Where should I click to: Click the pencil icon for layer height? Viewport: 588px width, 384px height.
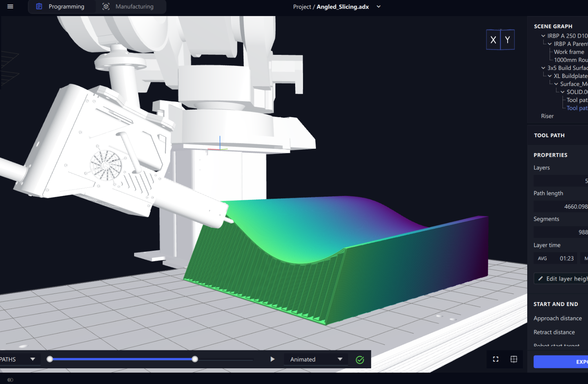coord(541,279)
